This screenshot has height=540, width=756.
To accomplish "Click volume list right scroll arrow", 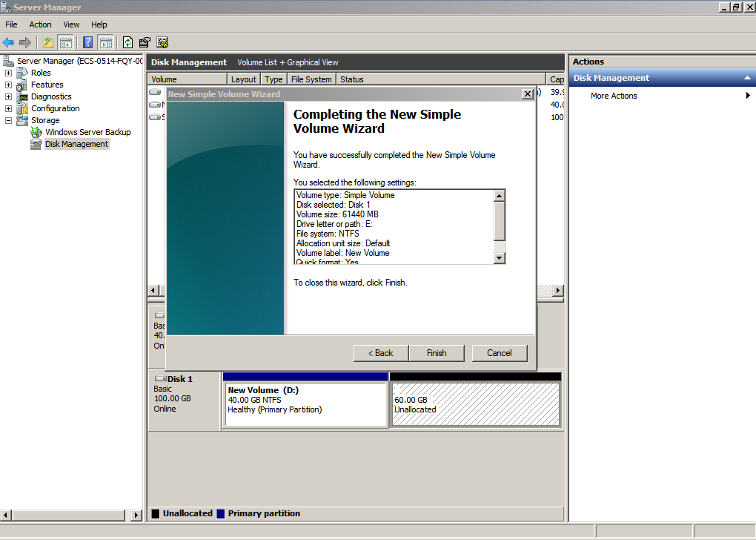I will point(557,290).
